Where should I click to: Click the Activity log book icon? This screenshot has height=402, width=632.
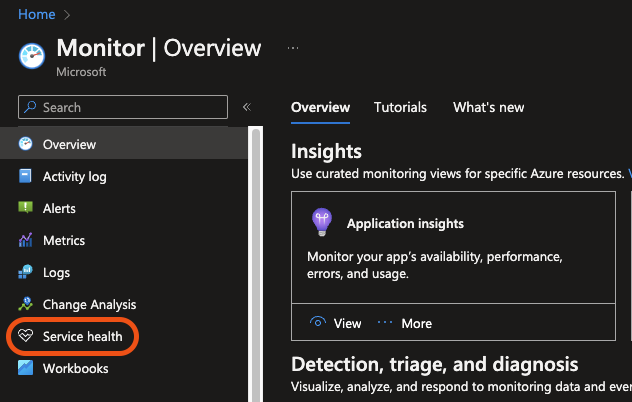(25, 176)
